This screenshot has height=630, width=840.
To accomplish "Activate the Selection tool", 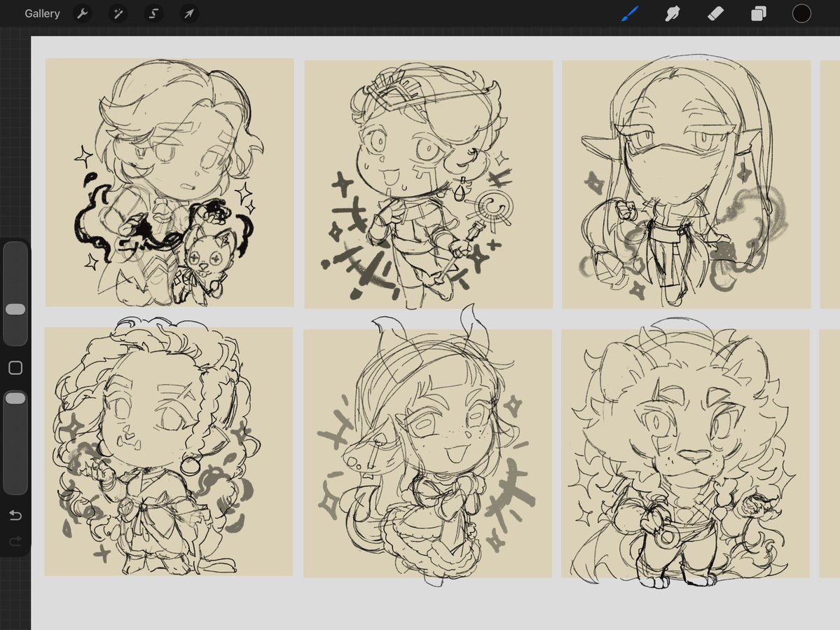I will coord(153,13).
